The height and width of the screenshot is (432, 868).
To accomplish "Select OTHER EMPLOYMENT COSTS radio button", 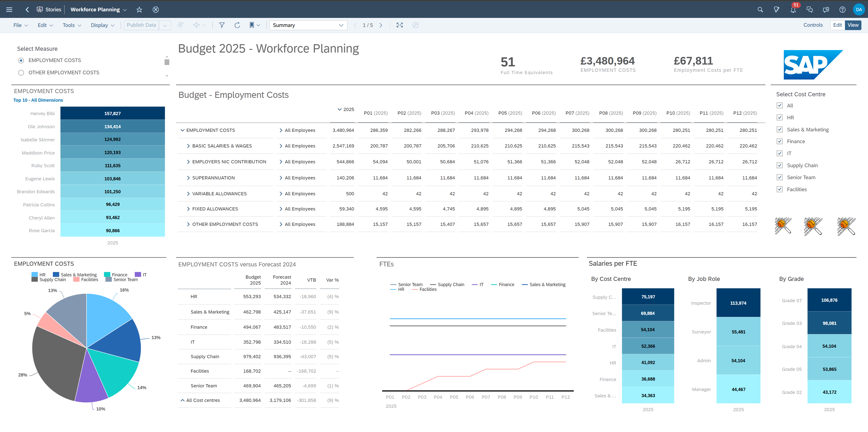I will (x=21, y=72).
